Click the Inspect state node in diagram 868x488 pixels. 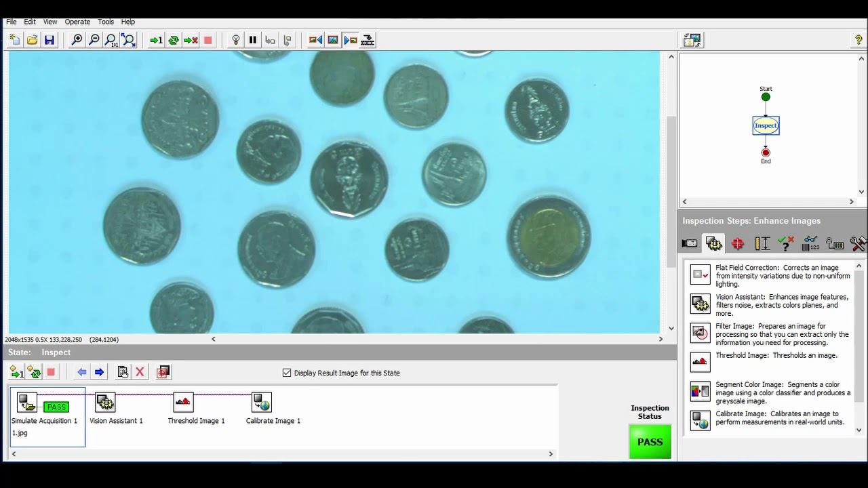coord(766,125)
